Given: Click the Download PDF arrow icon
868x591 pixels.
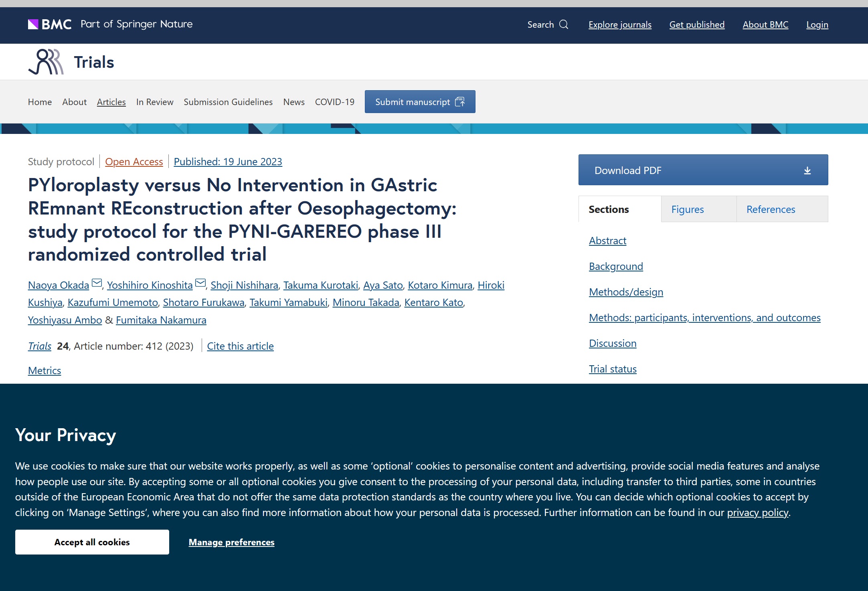Looking at the screenshot, I should pyautogui.click(x=807, y=170).
